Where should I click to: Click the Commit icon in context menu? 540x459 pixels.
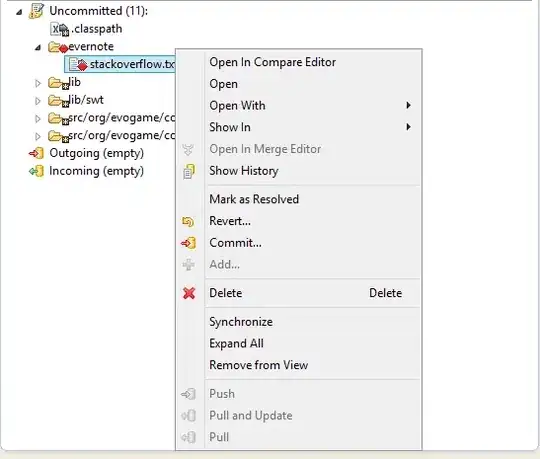point(188,243)
